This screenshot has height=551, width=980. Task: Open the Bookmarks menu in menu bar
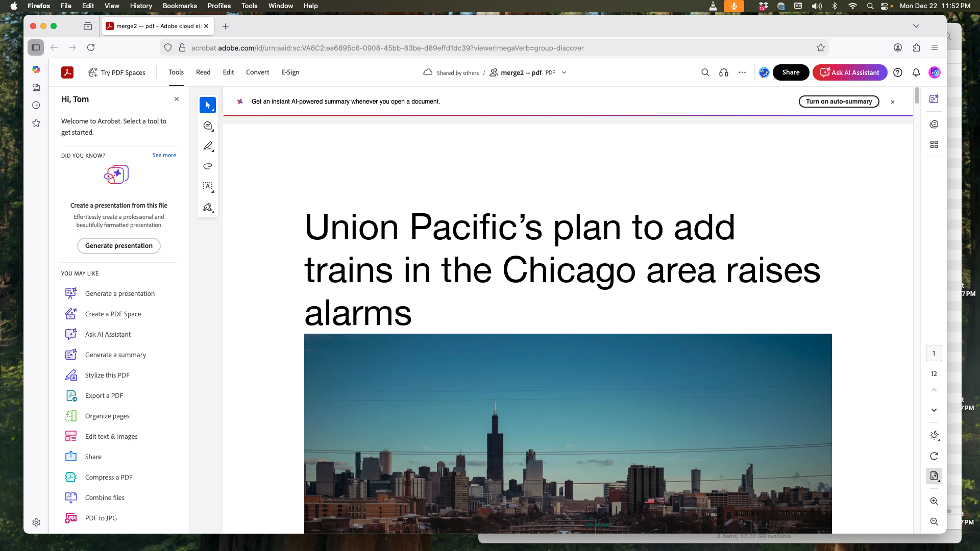pos(180,6)
